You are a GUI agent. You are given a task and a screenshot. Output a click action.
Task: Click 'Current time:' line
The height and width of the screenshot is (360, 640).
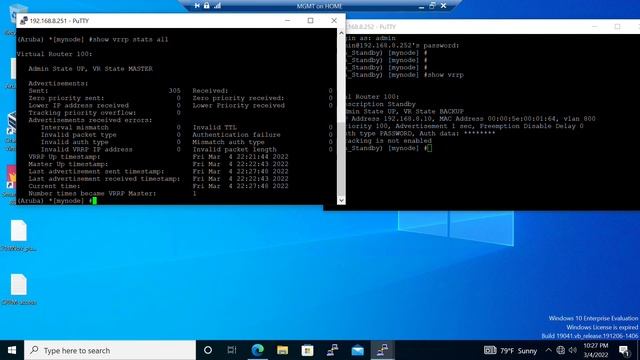[54, 186]
